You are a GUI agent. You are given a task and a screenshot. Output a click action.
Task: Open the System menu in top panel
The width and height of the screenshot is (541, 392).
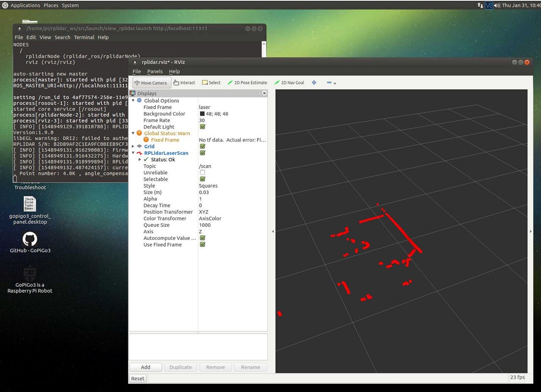click(70, 5)
